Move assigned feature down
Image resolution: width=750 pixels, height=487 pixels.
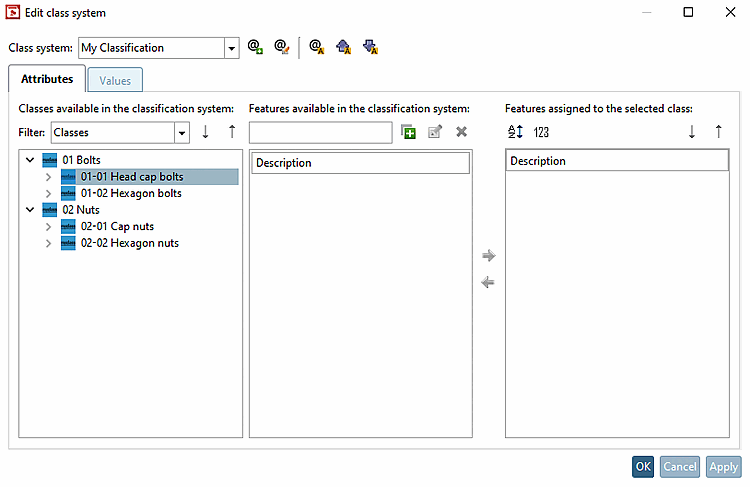[692, 132]
